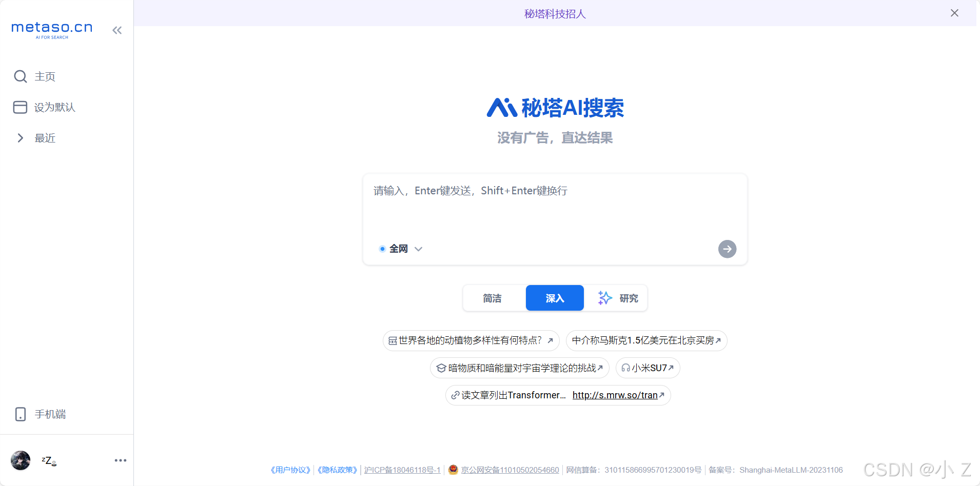Click the 网信算备 registration number text
Screen dimensions: 980x486
click(634, 470)
